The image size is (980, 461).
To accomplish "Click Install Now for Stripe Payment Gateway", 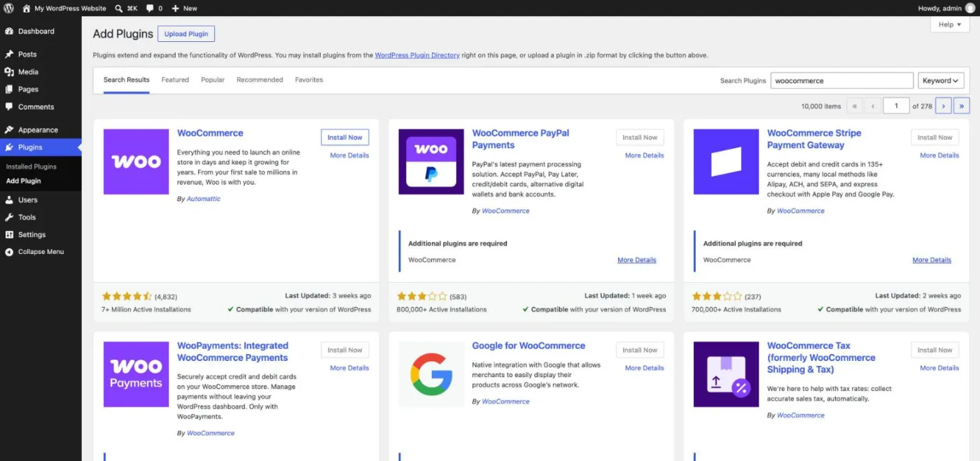I will 935,137.
